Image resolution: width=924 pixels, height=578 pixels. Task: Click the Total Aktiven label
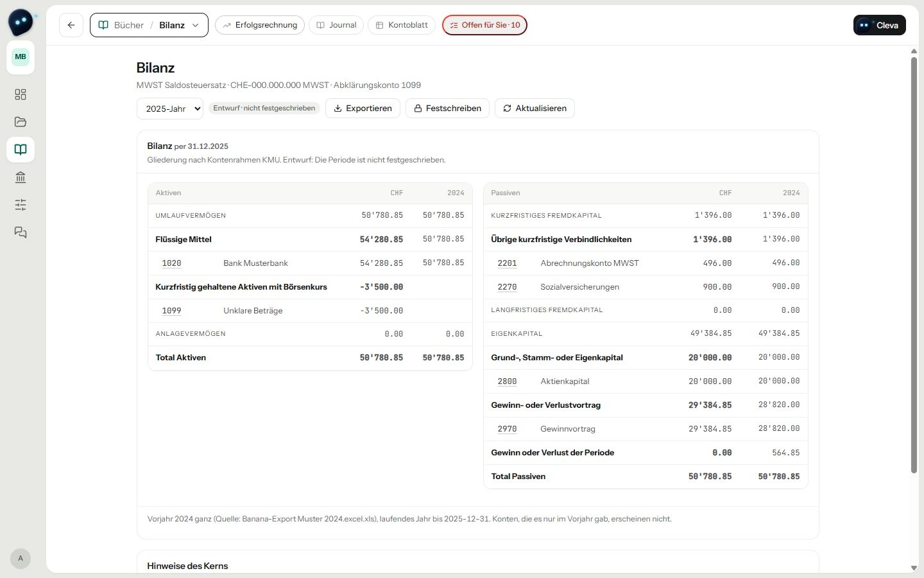[x=181, y=358]
